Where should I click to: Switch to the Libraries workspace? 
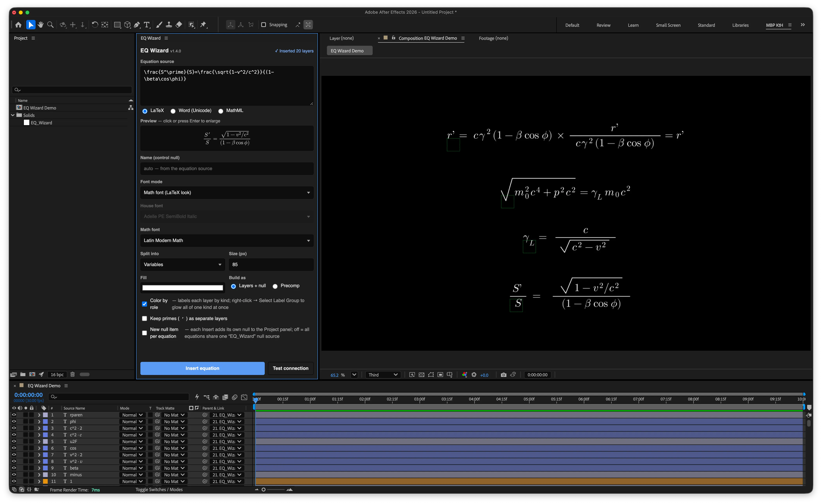pyautogui.click(x=740, y=25)
